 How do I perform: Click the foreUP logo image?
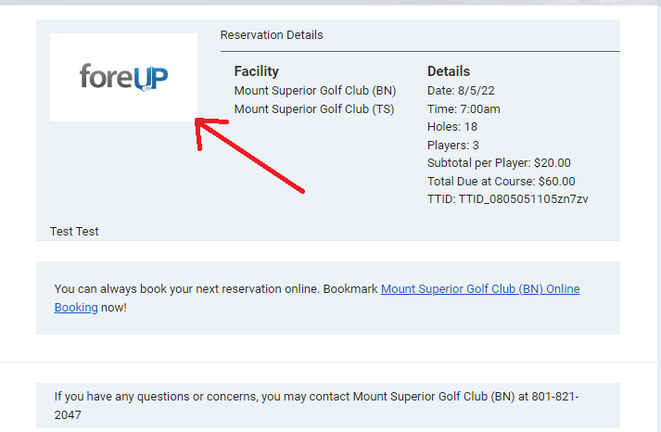123,77
